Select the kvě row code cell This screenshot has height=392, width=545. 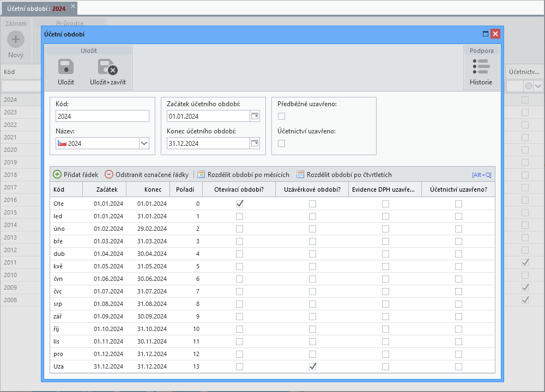[66, 266]
